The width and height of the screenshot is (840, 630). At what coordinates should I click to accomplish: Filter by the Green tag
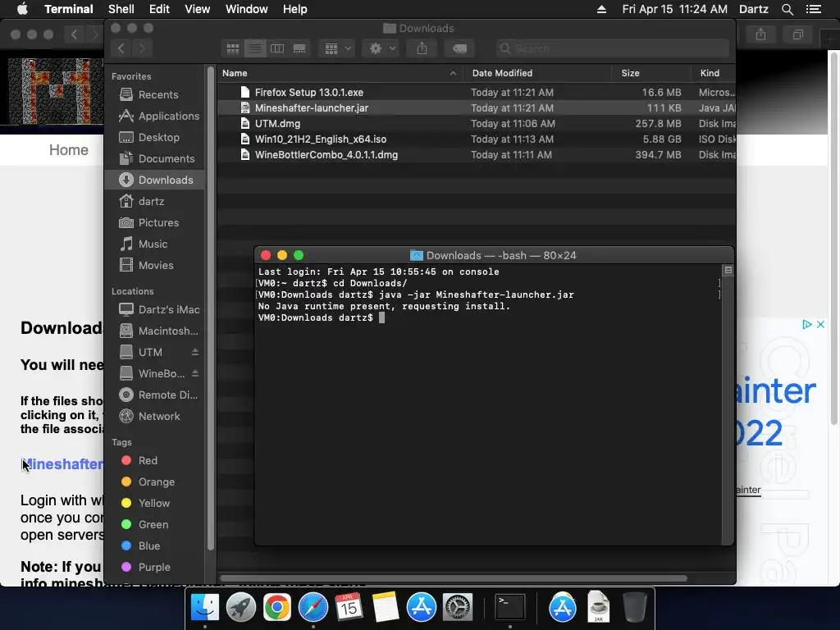click(x=154, y=524)
